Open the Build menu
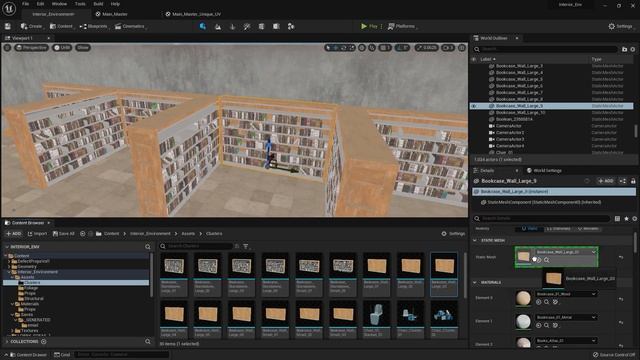The height and width of the screenshot is (360, 640). pos(98,4)
